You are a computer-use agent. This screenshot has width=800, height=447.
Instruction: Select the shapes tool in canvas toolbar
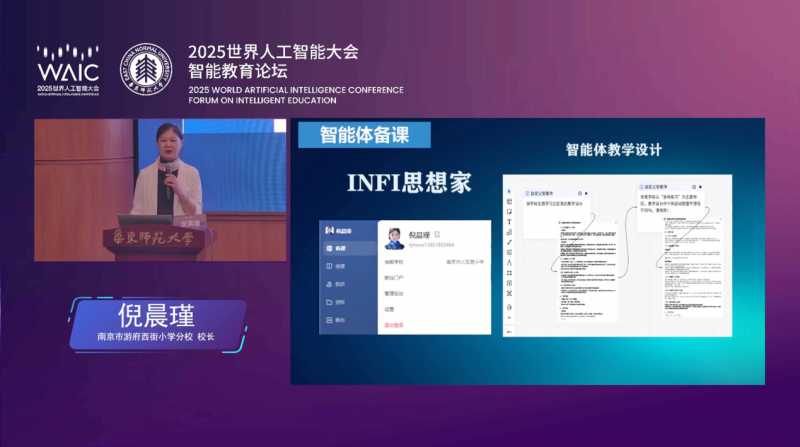pyautogui.click(x=509, y=232)
